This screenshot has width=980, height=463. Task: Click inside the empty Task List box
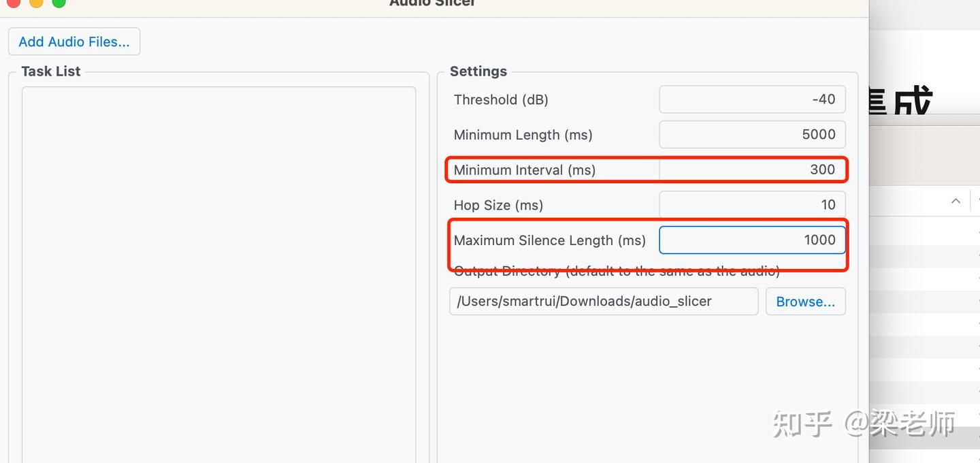pyautogui.click(x=218, y=272)
